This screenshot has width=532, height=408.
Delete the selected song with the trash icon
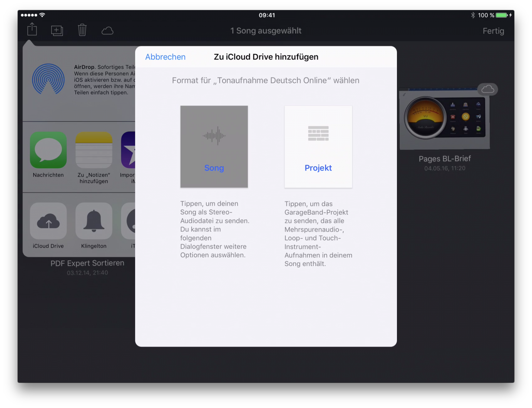[x=82, y=30]
